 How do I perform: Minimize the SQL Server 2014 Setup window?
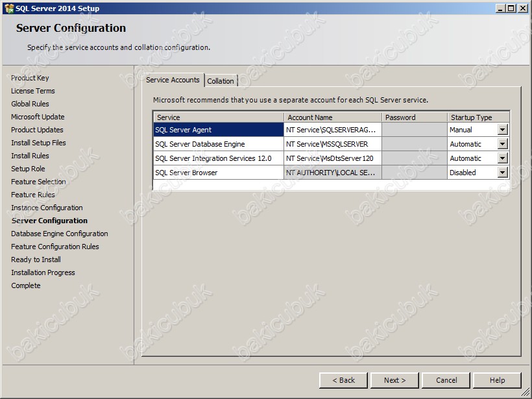(500, 8)
